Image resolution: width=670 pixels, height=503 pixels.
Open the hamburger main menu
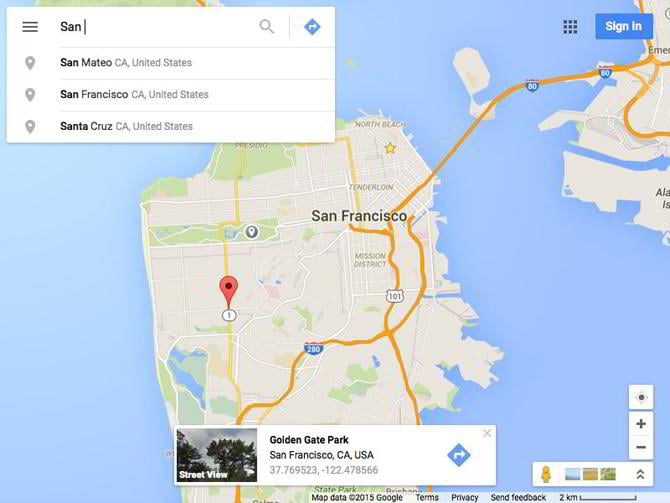click(30, 27)
